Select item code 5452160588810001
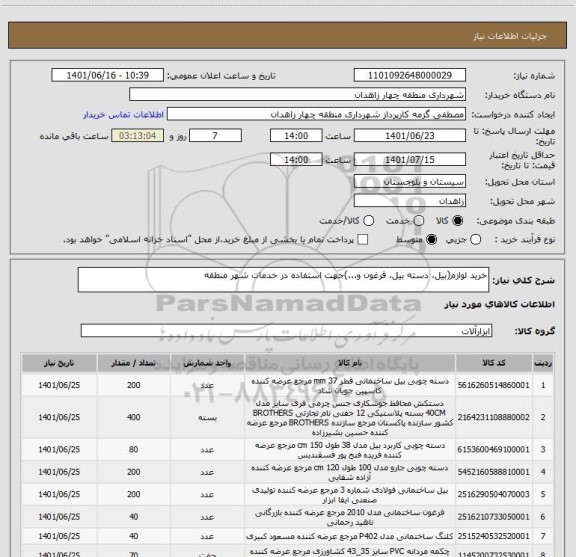Screen dimensions: 576x557 point(494,472)
